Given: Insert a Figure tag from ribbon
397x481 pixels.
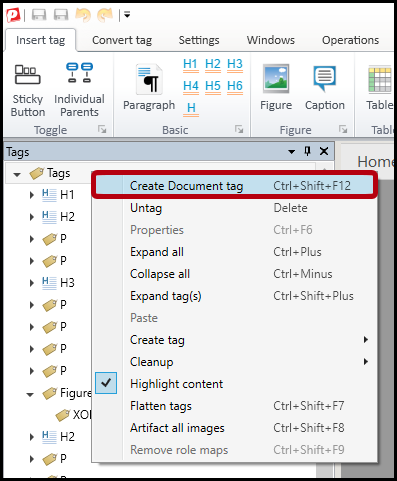Looking at the screenshot, I should coord(276,87).
